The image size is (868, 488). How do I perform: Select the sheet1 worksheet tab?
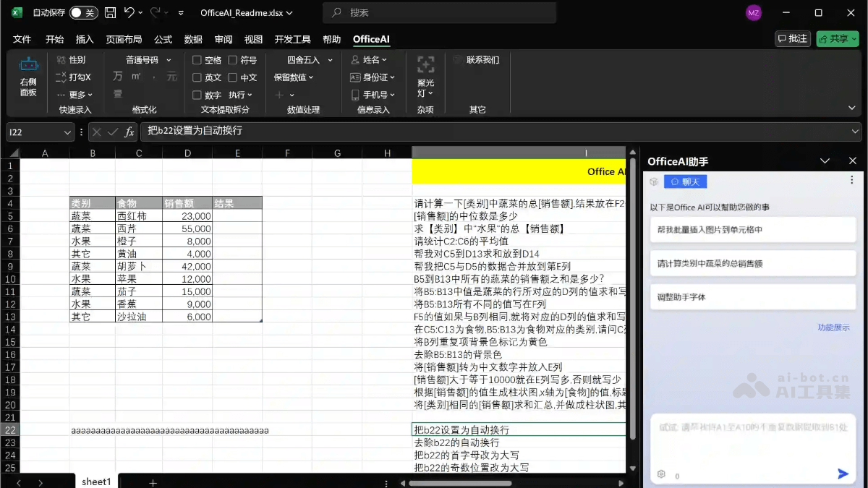coord(95,481)
